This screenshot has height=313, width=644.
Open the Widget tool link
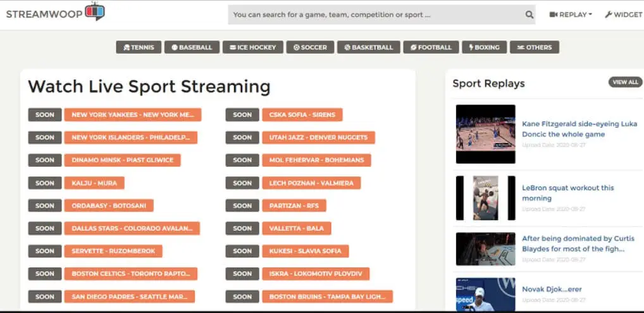[623, 15]
